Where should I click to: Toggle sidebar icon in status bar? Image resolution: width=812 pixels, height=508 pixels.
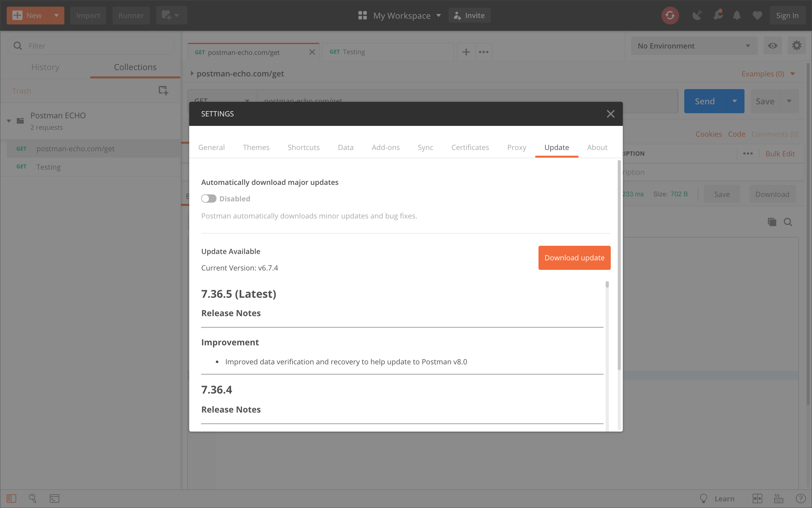point(11,498)
